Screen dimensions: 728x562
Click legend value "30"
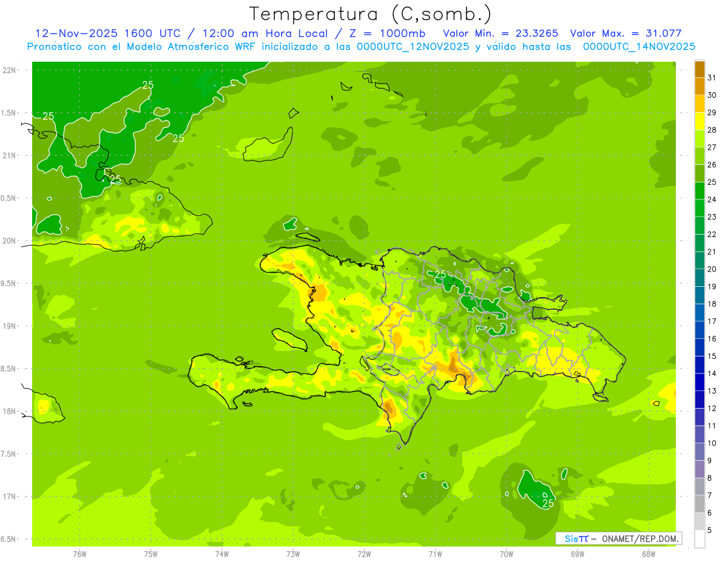coord(712,95)
